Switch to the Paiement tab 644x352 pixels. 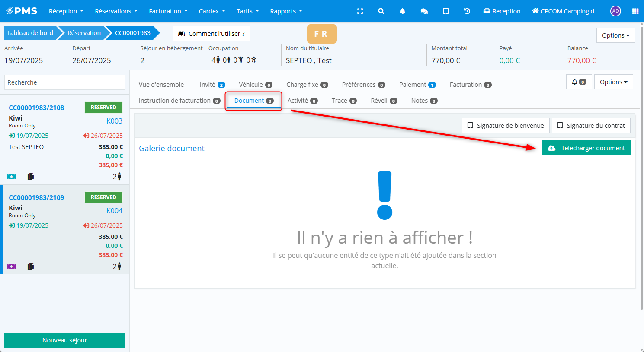coord(417,85)
